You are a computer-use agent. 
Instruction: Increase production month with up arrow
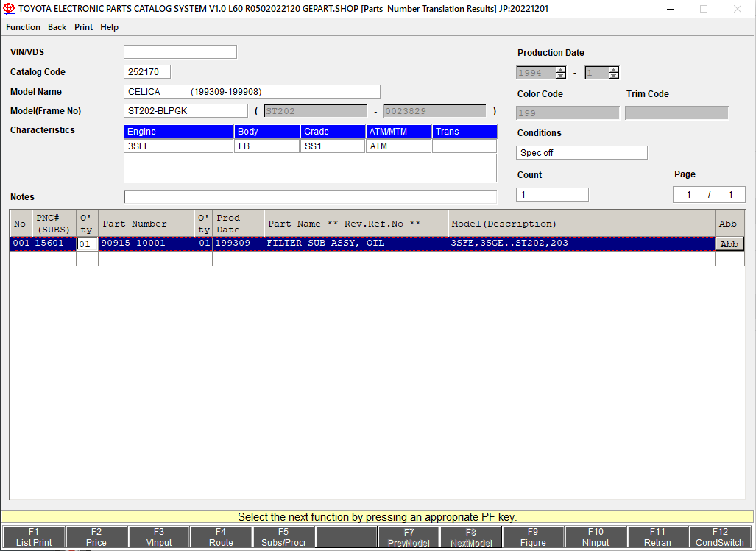coord(613,70)
